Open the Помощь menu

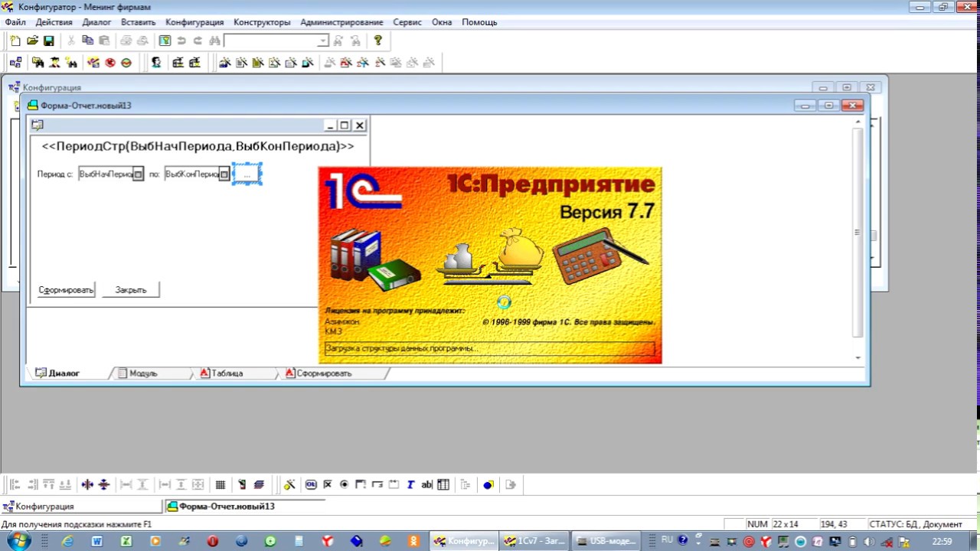tap(479, 22)
